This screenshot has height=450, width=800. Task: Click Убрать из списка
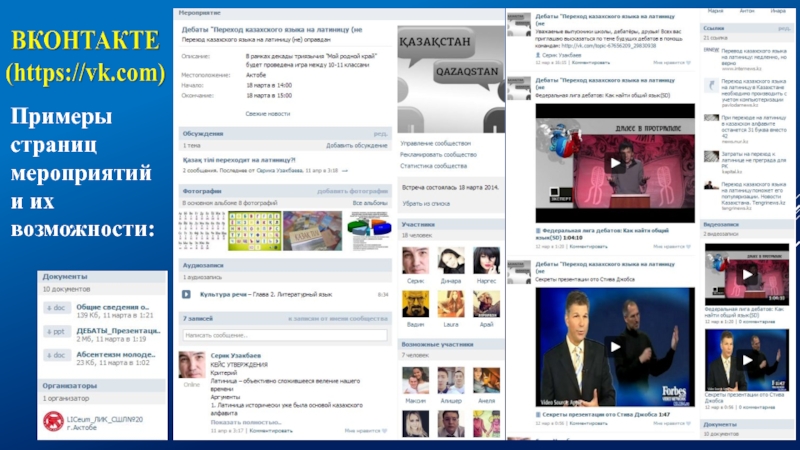coord(426,204)
